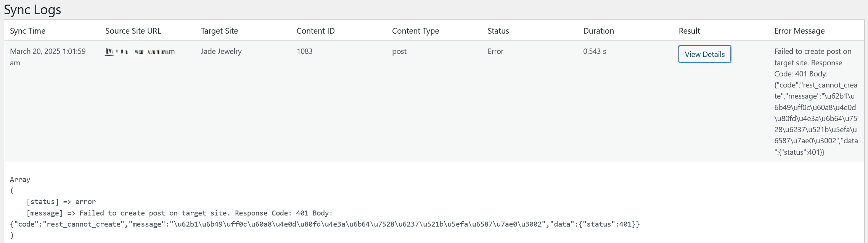
Task: Click the Result column header
Action: click(689, 31)
